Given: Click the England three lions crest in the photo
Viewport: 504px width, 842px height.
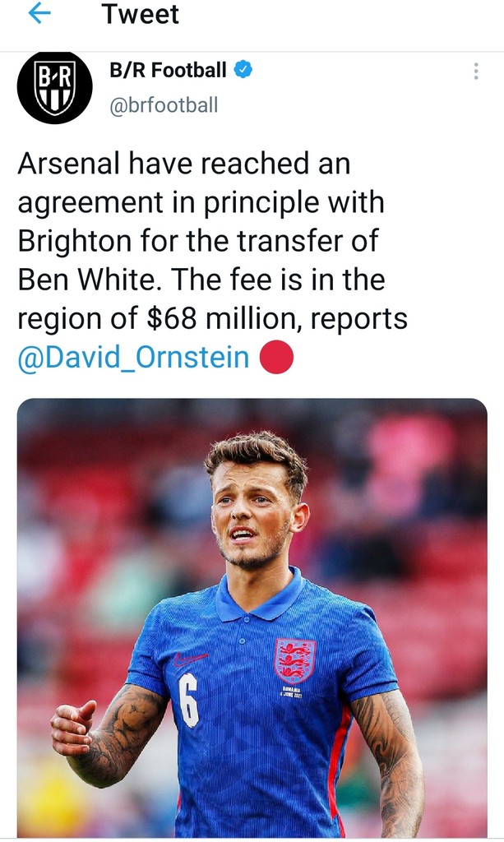Looking at the screenshot, I should (x=294, y=659).
